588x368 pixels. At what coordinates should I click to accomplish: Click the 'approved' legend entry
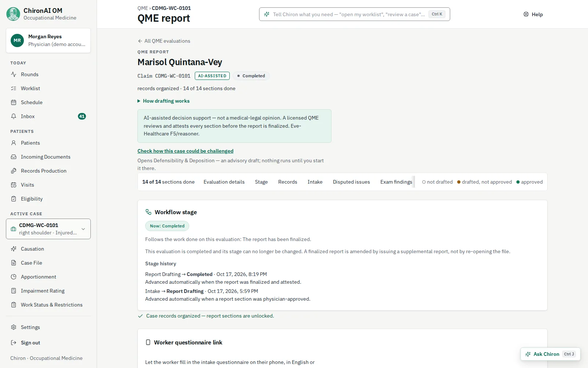(x=530, y=182)
